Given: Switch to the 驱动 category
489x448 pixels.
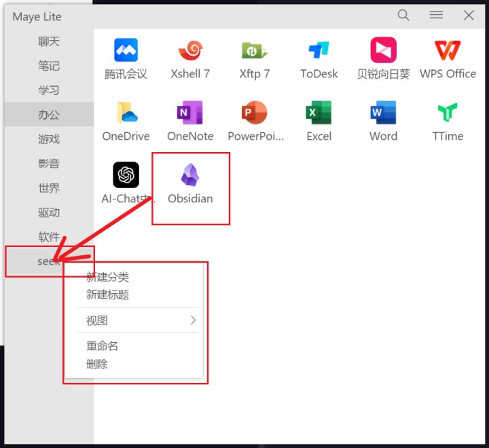Looking at the screenshot, I should point(49,212).
